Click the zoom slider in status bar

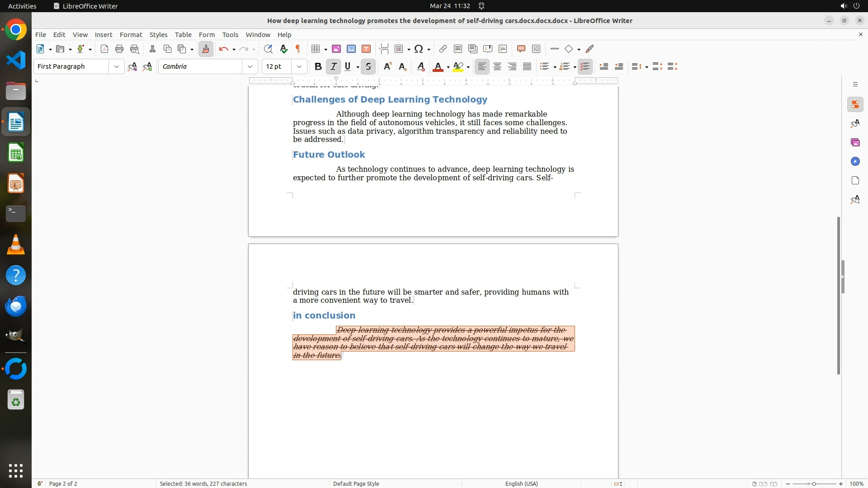814,483
